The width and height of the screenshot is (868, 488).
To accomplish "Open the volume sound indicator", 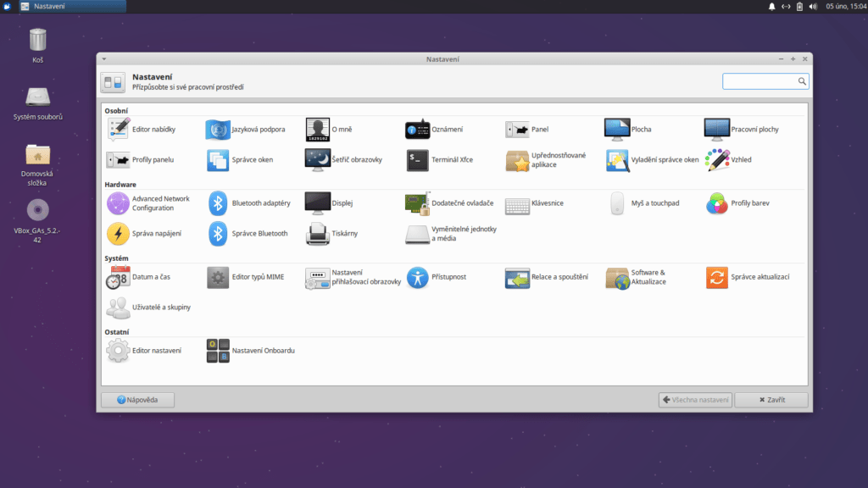I will [813, 7].
